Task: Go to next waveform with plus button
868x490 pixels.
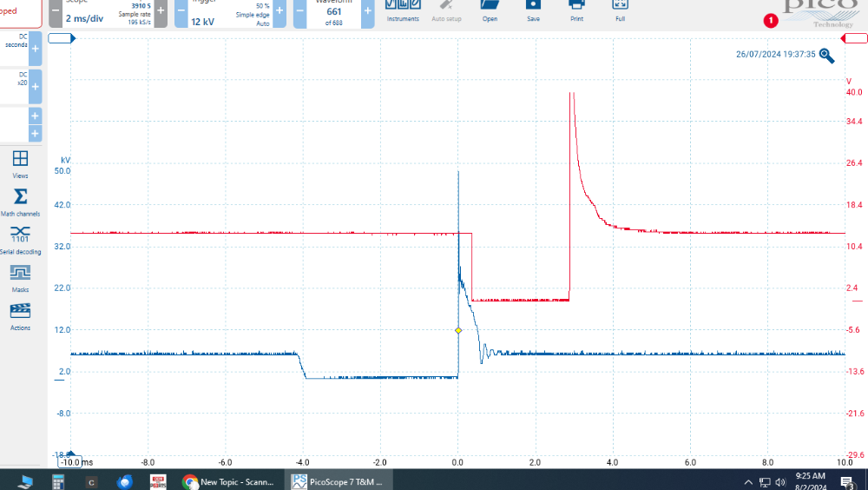Action: click(x=368, y=13)
